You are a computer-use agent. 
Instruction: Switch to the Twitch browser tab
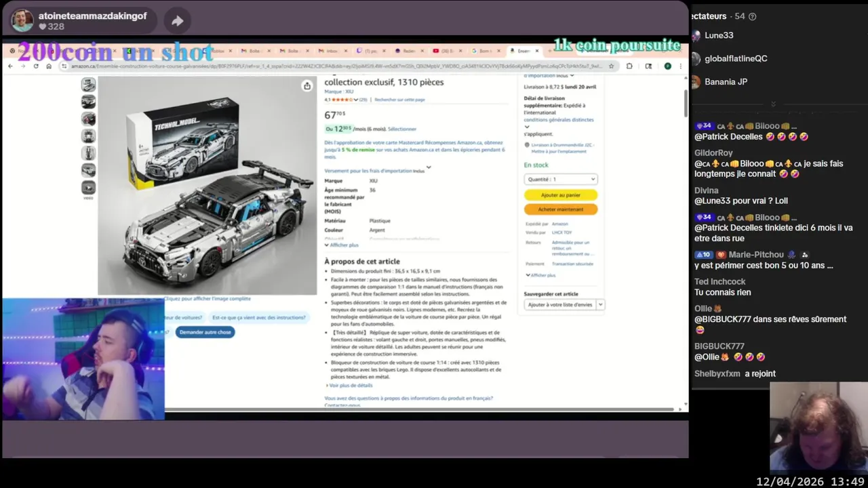click(x=370, y=51)
